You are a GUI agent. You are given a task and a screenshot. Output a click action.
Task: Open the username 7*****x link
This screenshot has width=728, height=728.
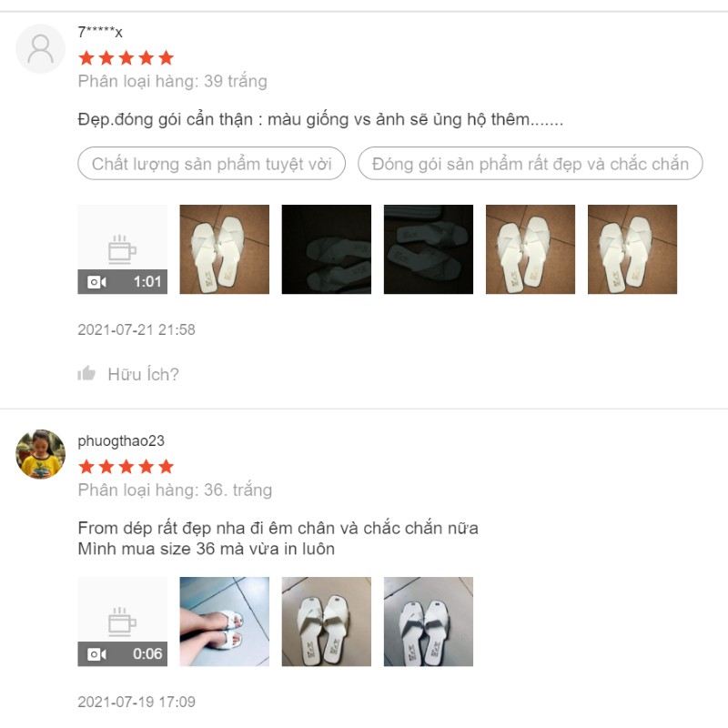pyautogui.click(x=100, y=32)
